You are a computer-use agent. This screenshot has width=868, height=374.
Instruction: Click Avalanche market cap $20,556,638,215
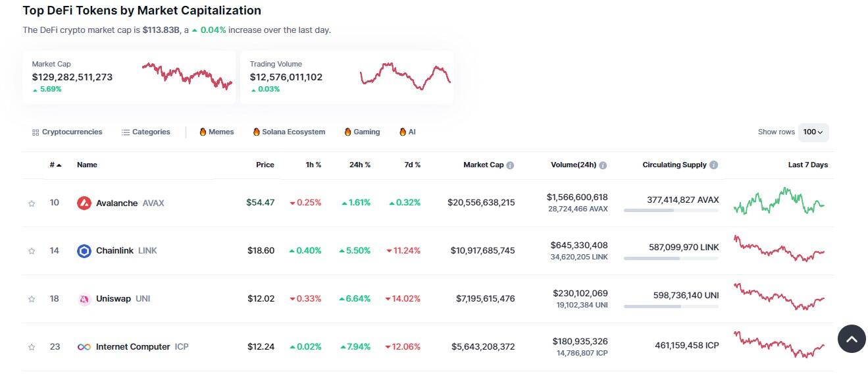point(481,203)
